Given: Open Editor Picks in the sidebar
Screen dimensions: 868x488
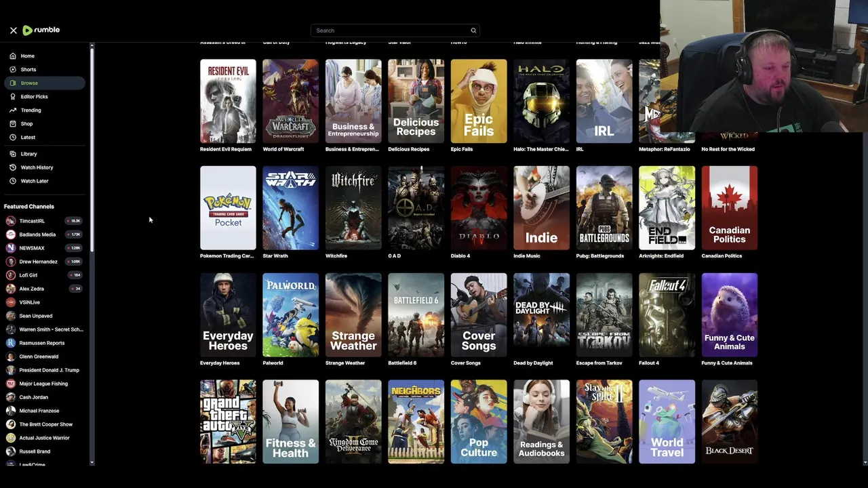Looking at the screenshot, I should (x=45, y=97).
